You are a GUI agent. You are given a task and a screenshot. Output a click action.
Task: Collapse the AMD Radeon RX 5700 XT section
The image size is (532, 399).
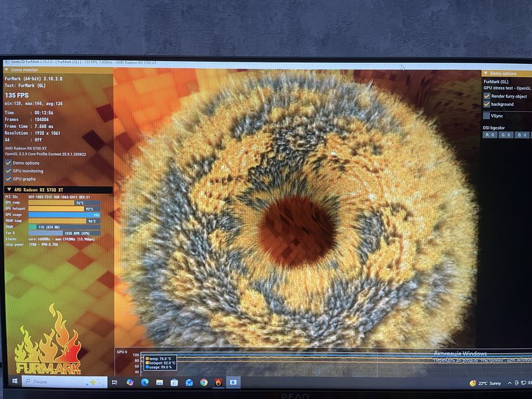(9, 190)
